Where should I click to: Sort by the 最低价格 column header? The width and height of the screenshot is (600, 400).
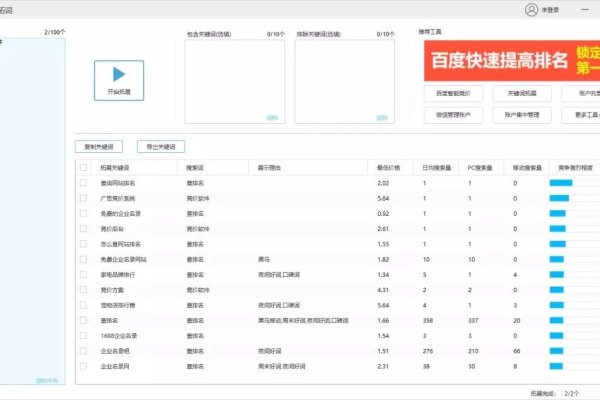point(388,168)
